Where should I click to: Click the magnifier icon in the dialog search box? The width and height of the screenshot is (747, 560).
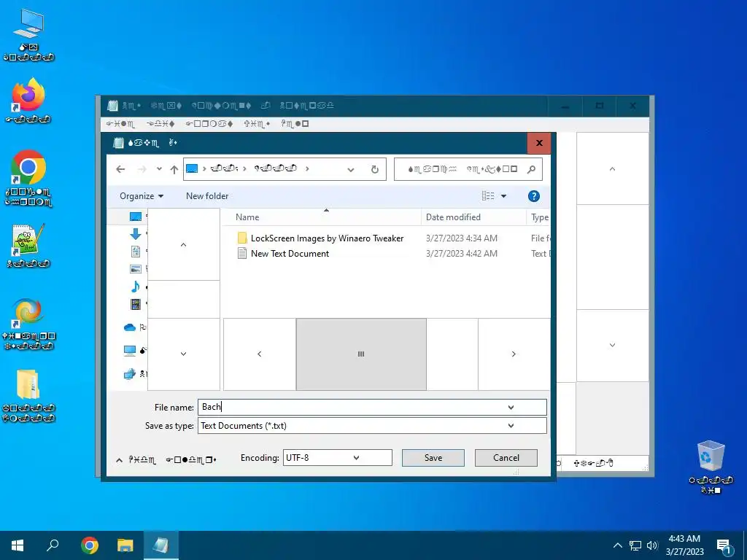tap(531, 169)
